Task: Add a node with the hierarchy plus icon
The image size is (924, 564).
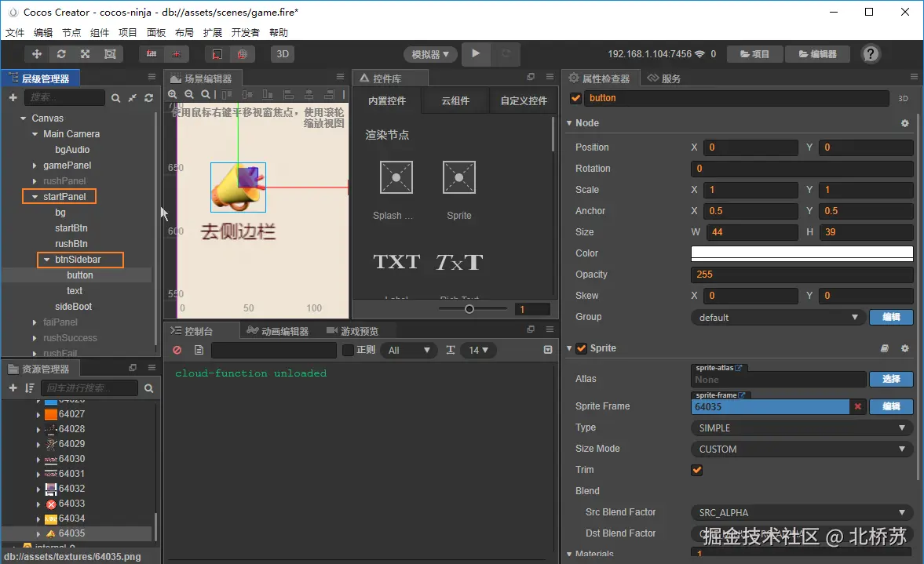Action: point(13,98)
